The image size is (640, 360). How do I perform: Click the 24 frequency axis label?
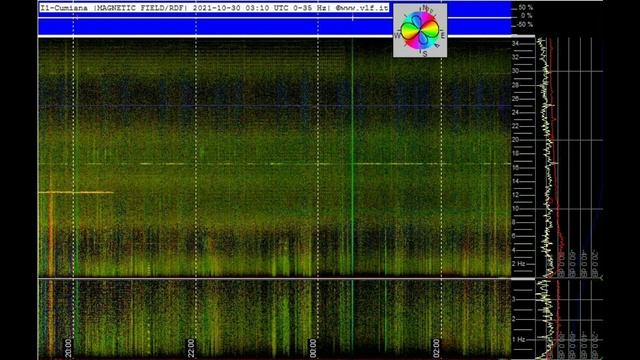click(516, 112)
